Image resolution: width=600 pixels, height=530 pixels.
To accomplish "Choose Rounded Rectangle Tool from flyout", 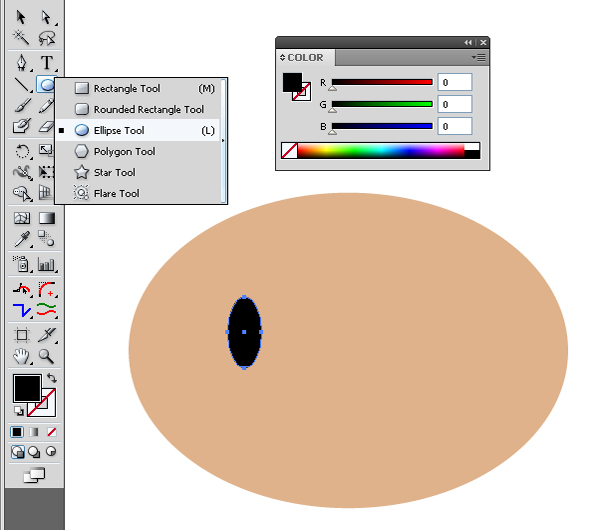I will pyautogui.click(x=139, y=109).
